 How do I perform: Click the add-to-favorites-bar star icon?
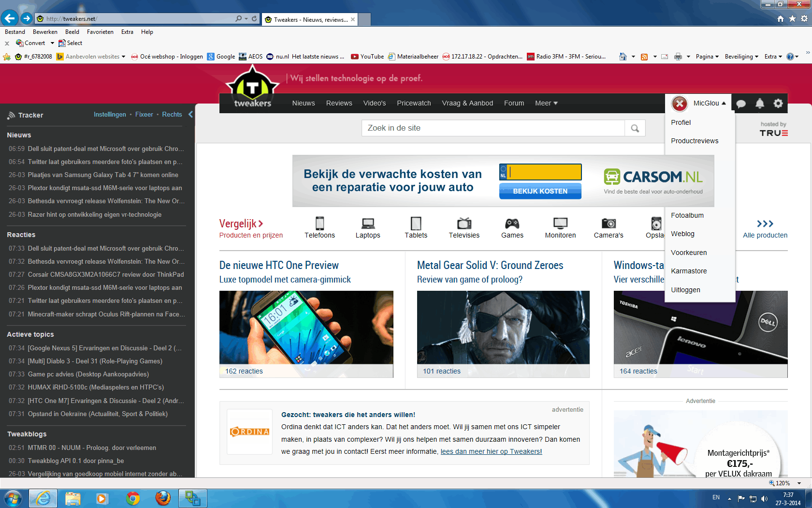(7, 57)
